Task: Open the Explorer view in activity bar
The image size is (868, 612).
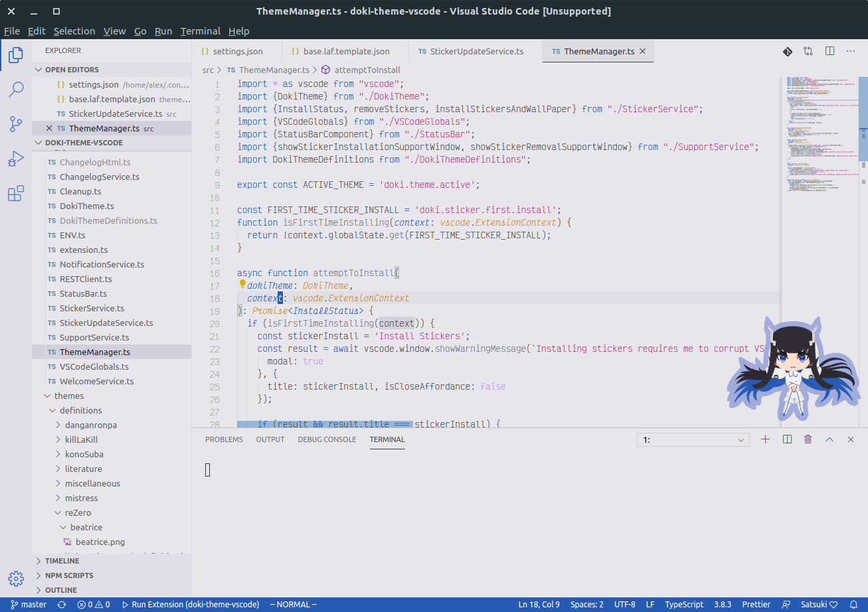Action: click(x=16, y=55)
